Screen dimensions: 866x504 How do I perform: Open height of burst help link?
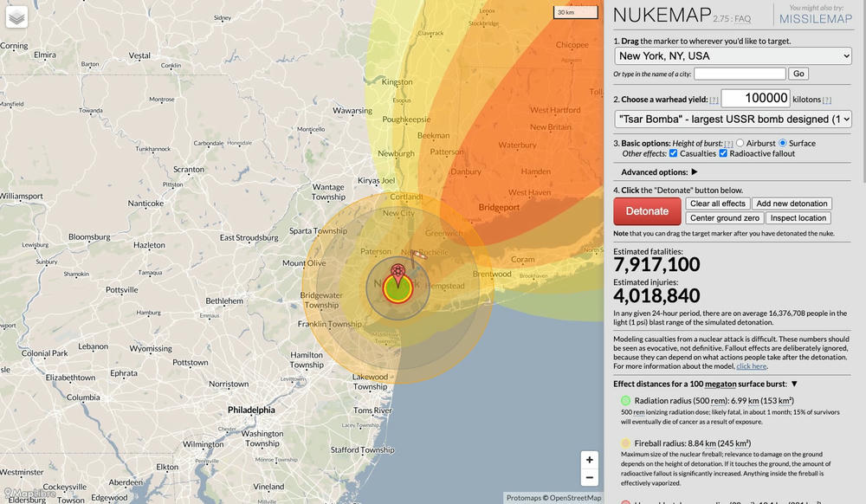[x=728, y=144]
